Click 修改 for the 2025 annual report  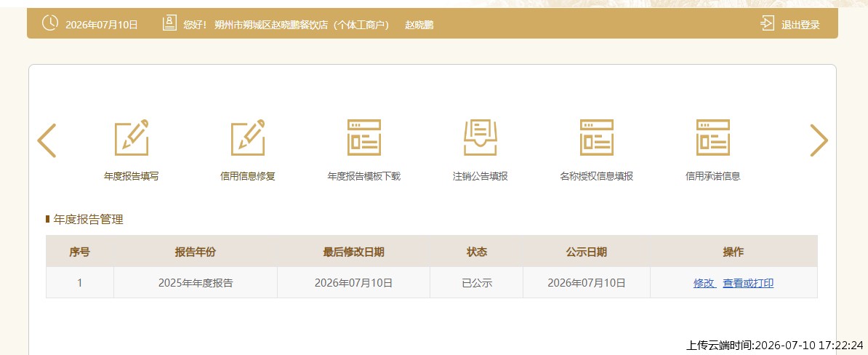coord(704,283)
